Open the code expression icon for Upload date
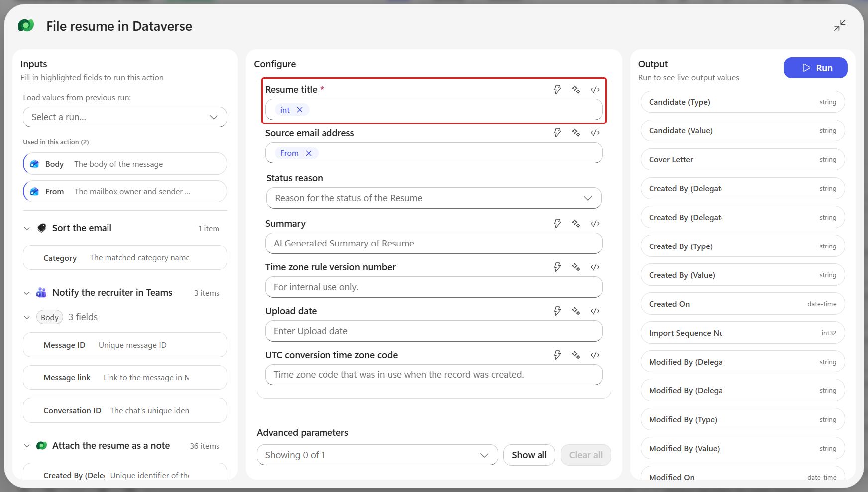Viewport: 868px width, 492px height. pyautogui.click(x=595, y=311)
